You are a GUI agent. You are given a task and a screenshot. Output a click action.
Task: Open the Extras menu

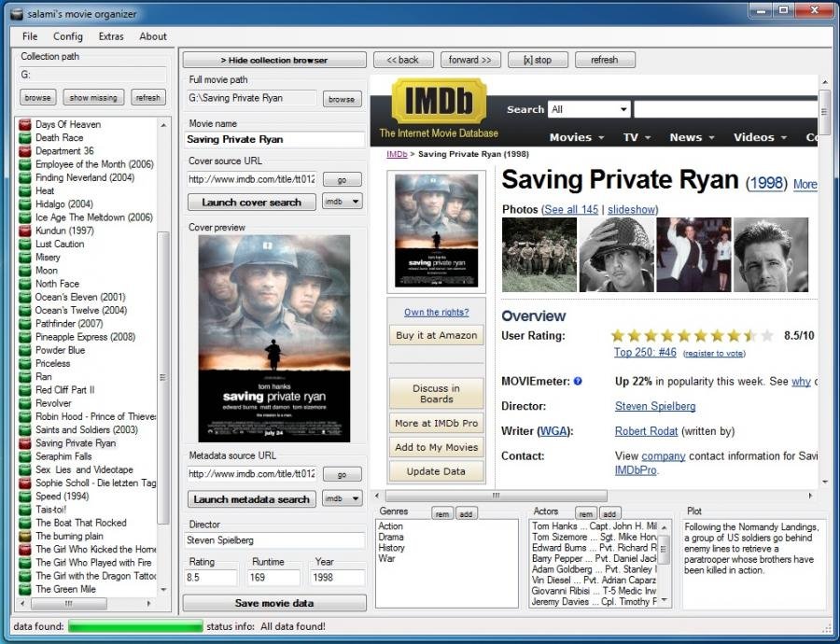(x=111, y=36)
